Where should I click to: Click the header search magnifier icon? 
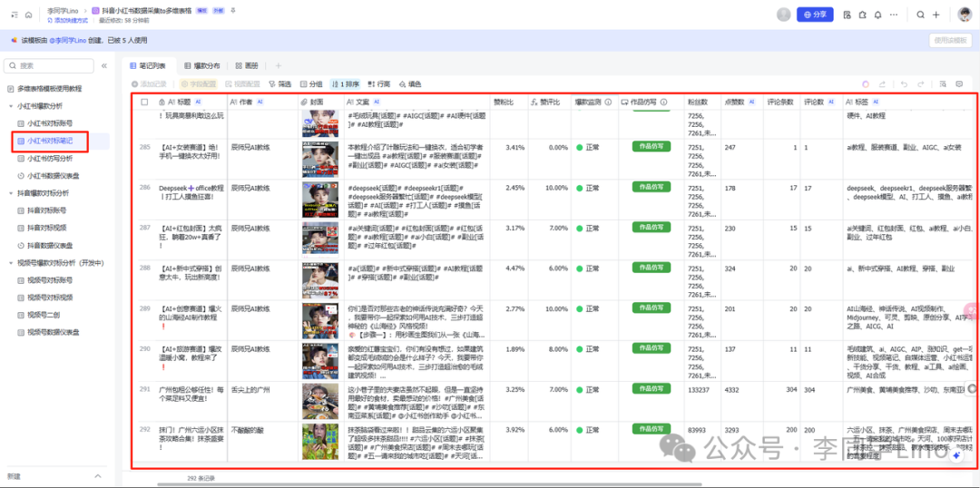920,15
